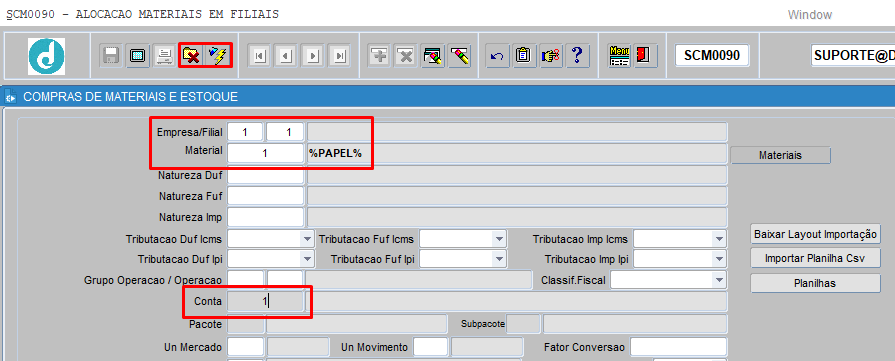Open the Tributacao Fuf Icms dropdown

[x=499, y=239]
